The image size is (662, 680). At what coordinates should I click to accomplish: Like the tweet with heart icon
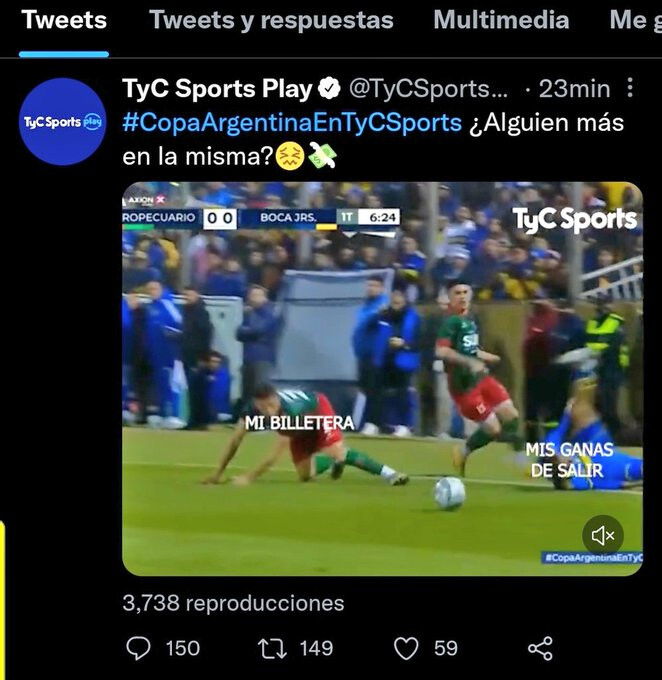click(x=406, y=648)
